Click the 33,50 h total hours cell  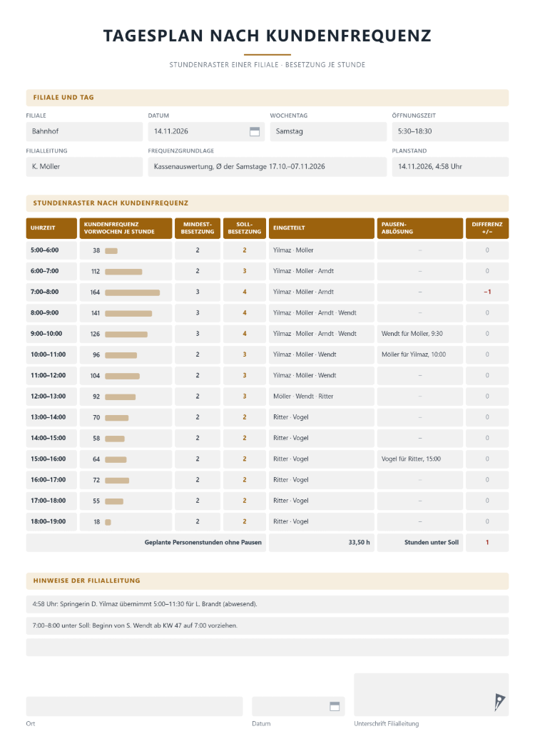click(321, 543)
